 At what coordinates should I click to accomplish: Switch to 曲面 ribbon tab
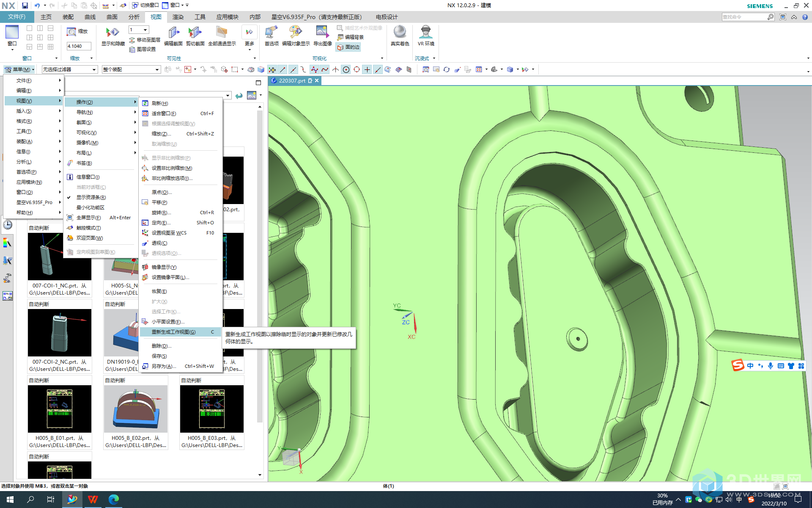112,17
